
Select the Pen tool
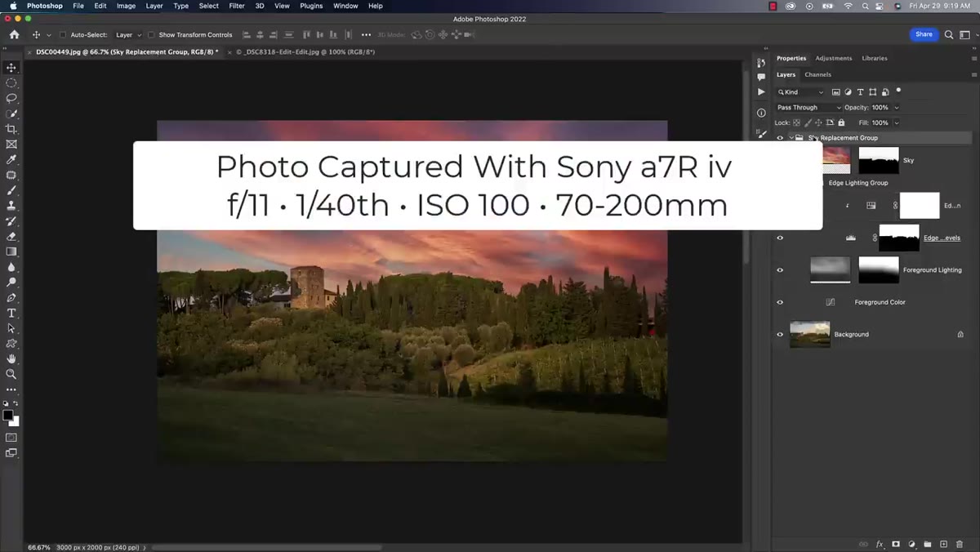click(11, 298)
